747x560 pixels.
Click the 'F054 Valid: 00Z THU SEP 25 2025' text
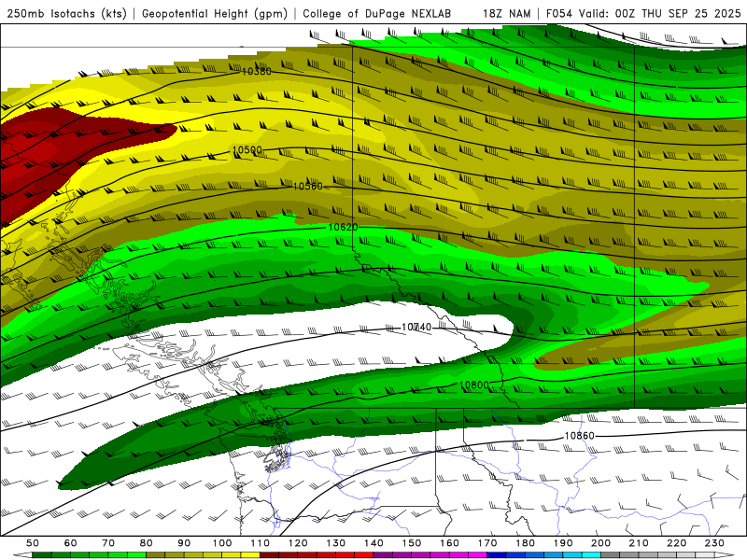[643, 13]
